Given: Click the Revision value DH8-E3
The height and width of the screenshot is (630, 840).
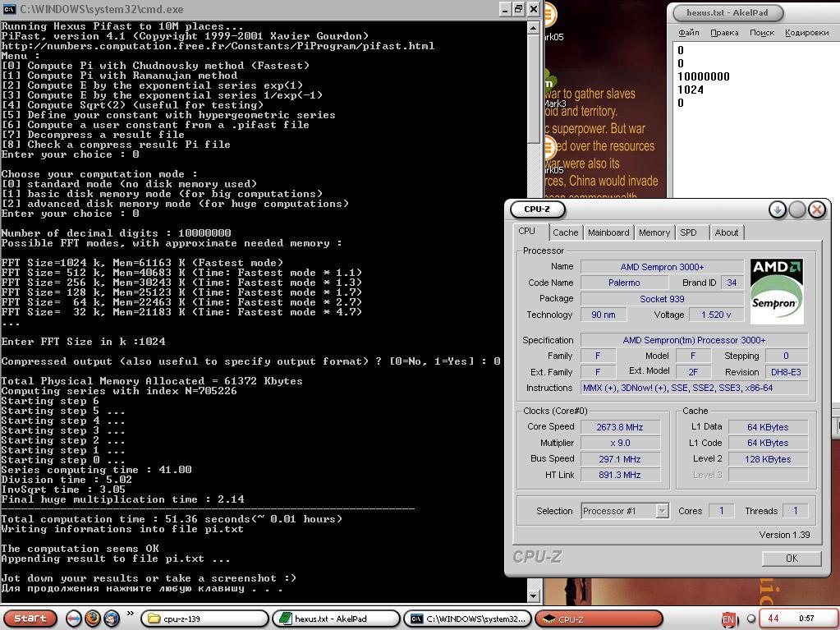Looking at the screenshot, I should tap(786, 372).
